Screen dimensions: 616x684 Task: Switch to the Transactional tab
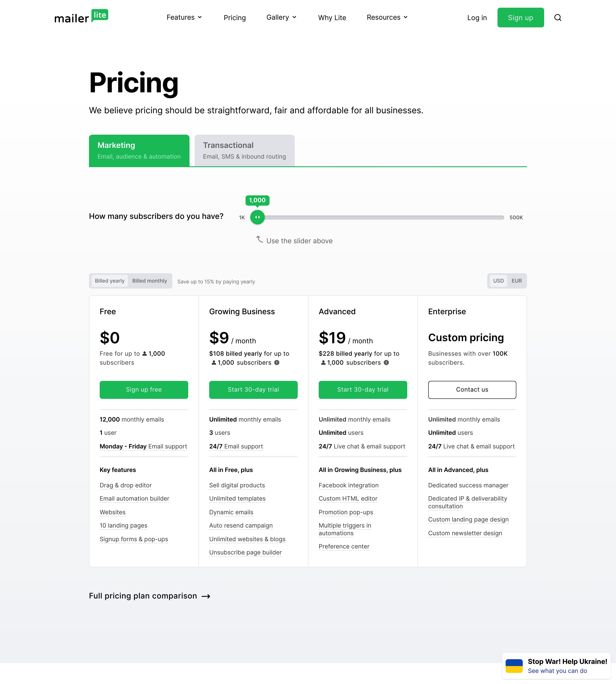tap(244, 150)
